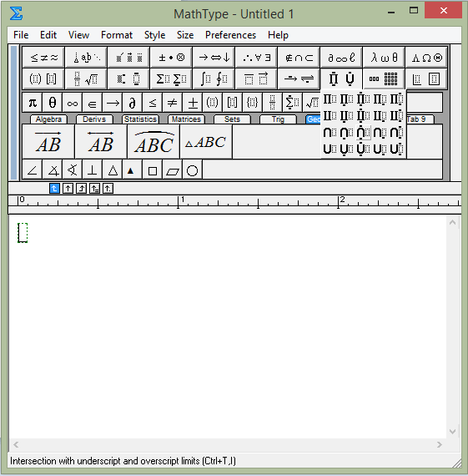Insert the angle symbol
468x476 pixels.
click(x=33, y=170)
